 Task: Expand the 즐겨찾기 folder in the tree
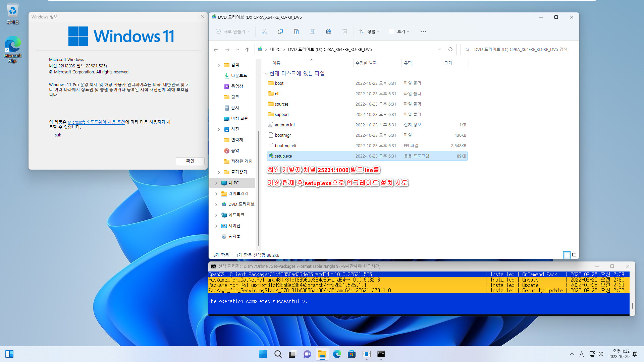pyautogui.click(x=219, y=172)
